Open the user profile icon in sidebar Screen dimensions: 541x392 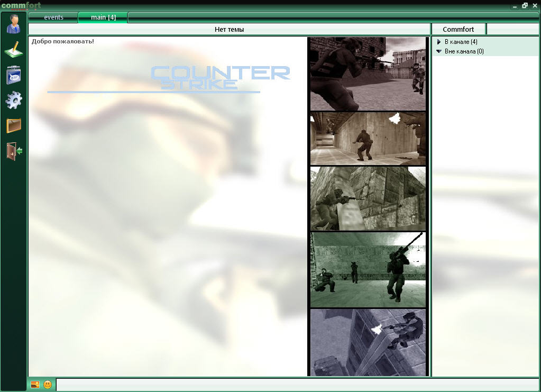13,24
